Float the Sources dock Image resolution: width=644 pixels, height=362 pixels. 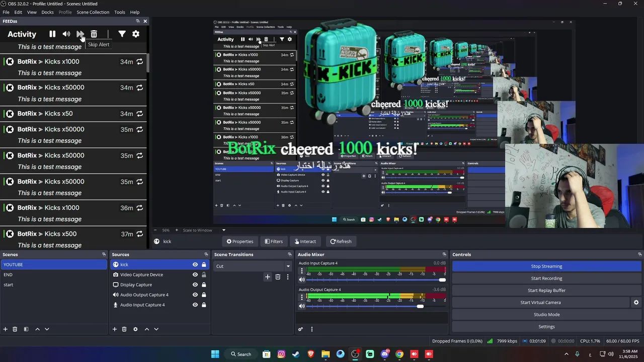pos(206,254)
